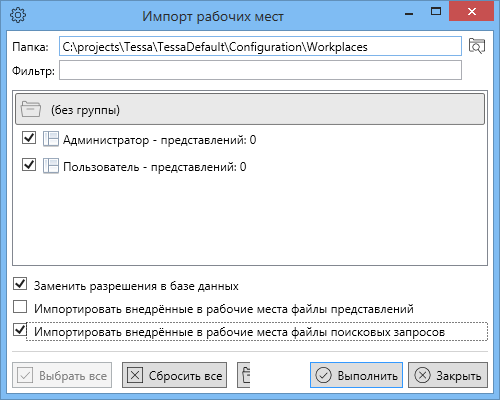
Task: Enable import of embedded файлы представлений
Action: (20, 307)
